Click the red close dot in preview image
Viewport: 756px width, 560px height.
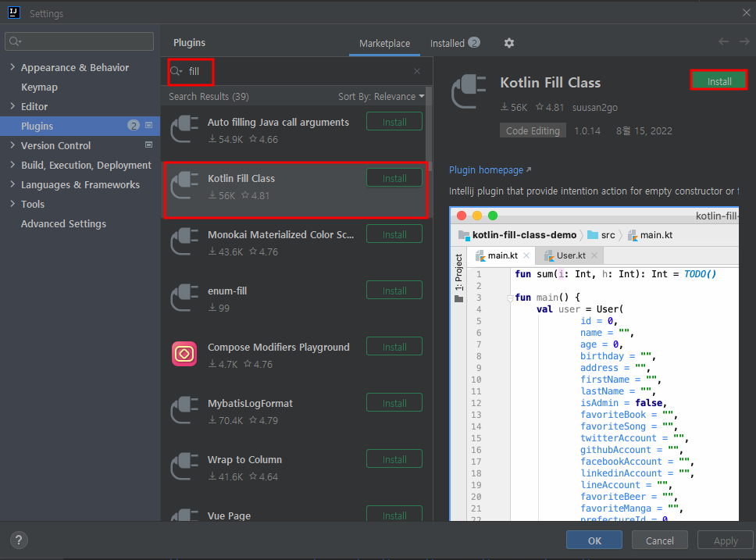coord(462,216)
